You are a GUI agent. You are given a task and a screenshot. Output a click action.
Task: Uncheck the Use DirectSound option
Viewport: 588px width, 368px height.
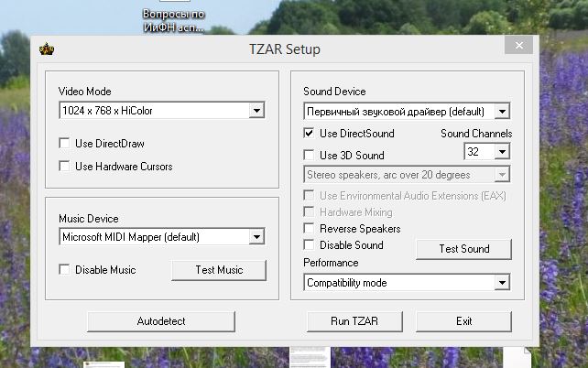click(310, 134)
